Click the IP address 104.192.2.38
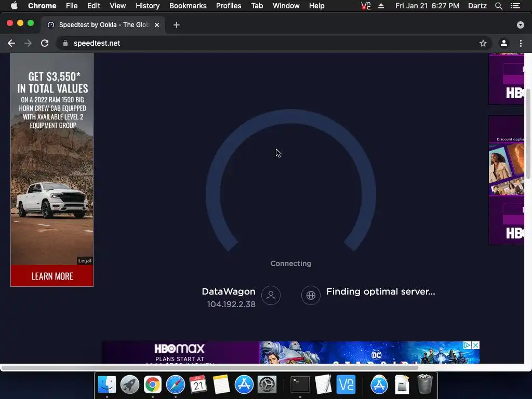Image resolution: width=532 pixels, height=399 pixels. (231, 304)
